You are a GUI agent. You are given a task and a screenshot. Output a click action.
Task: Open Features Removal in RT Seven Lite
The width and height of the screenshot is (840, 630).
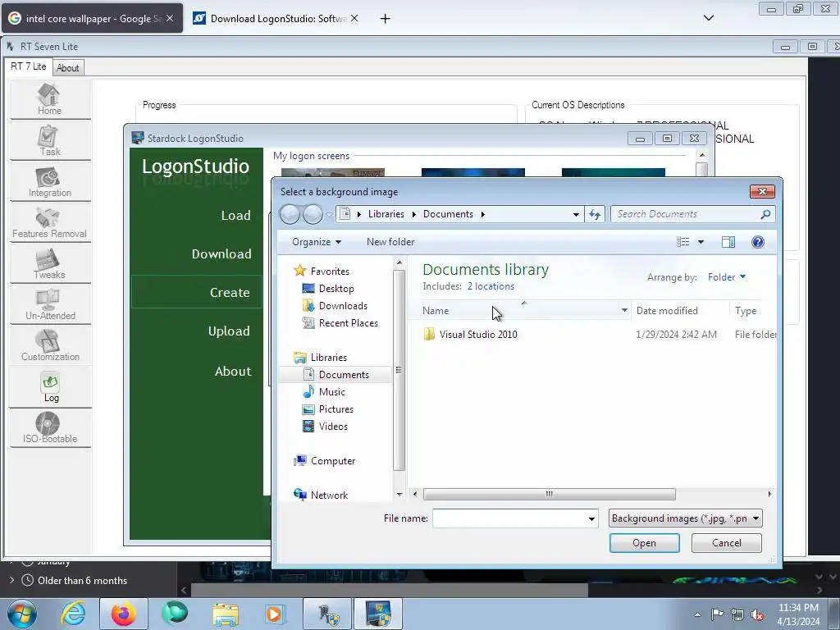tap(50, 223)
